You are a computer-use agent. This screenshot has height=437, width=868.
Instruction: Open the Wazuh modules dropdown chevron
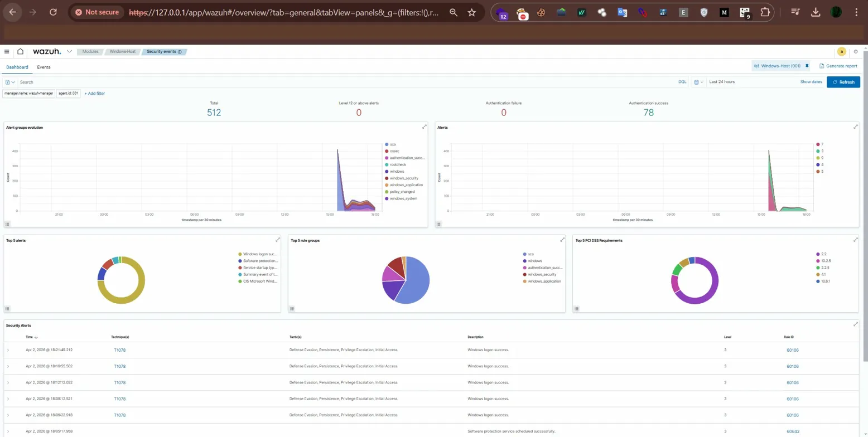[69, 52]
